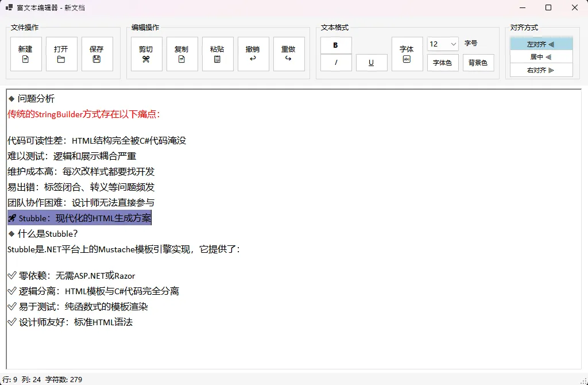Toggle underline formatting with U
Screen dimensions: 588x385
click(x=372, y=63)
